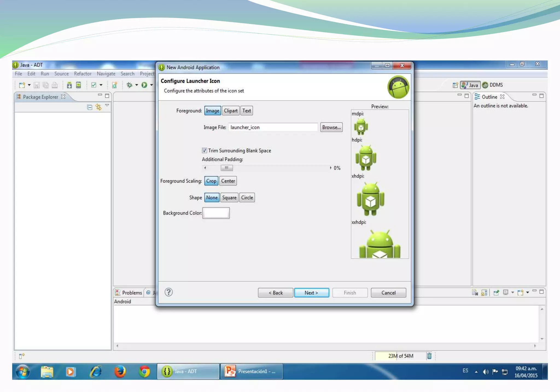Image resolution: width=560 pixels, height=392 pixels.
Task: Click Collapse All in Package Explorer
Action: (89, 107)
